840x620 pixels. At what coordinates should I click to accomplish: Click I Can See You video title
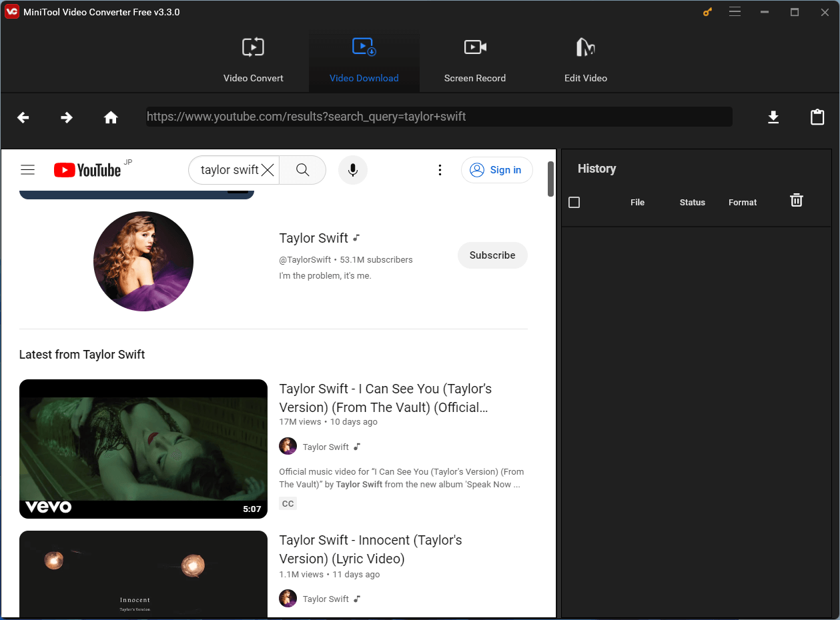tap(386, 398)
